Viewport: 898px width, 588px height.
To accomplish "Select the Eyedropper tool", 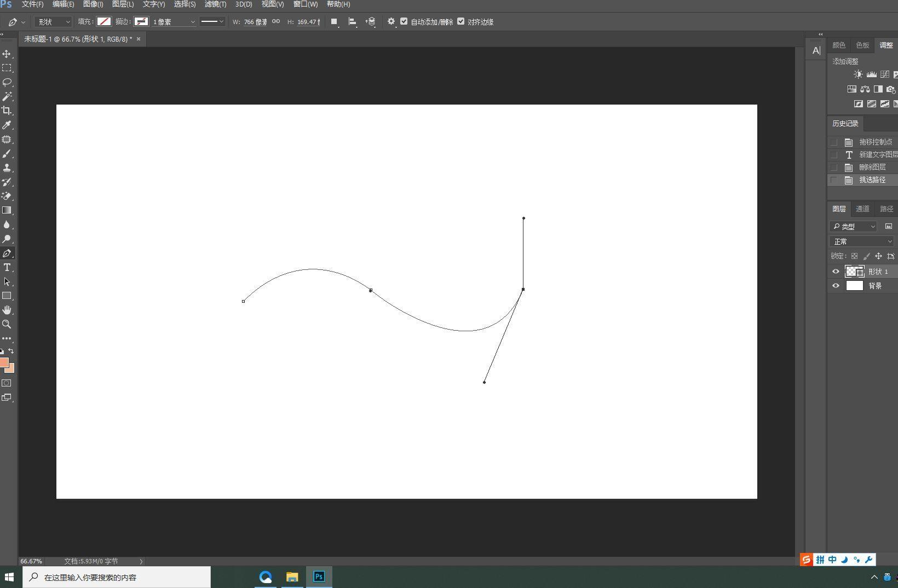I will [7, 125].
